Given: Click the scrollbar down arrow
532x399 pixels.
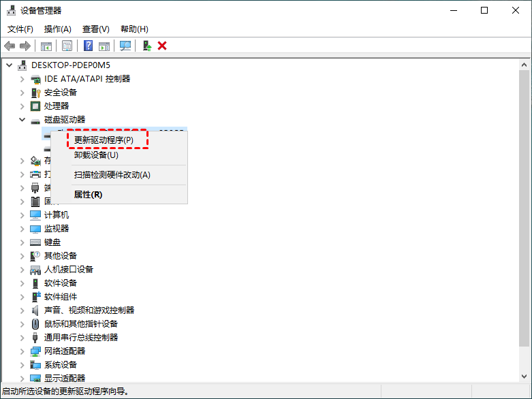Looking at the screenshot, I should 524,377.
